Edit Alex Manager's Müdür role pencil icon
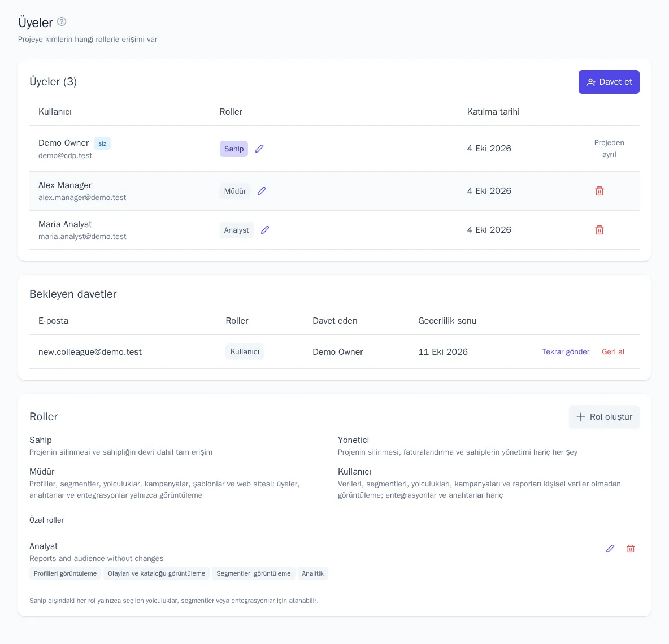 point(262,190)
